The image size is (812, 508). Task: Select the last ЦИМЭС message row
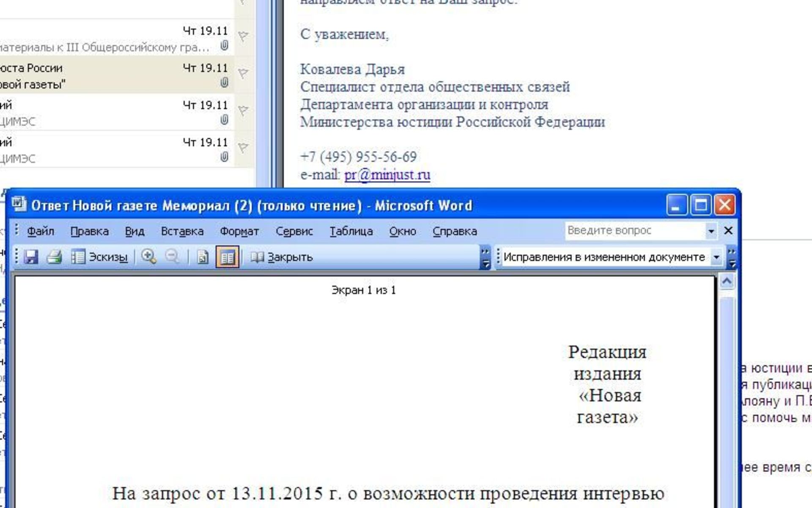coord(116,149)
